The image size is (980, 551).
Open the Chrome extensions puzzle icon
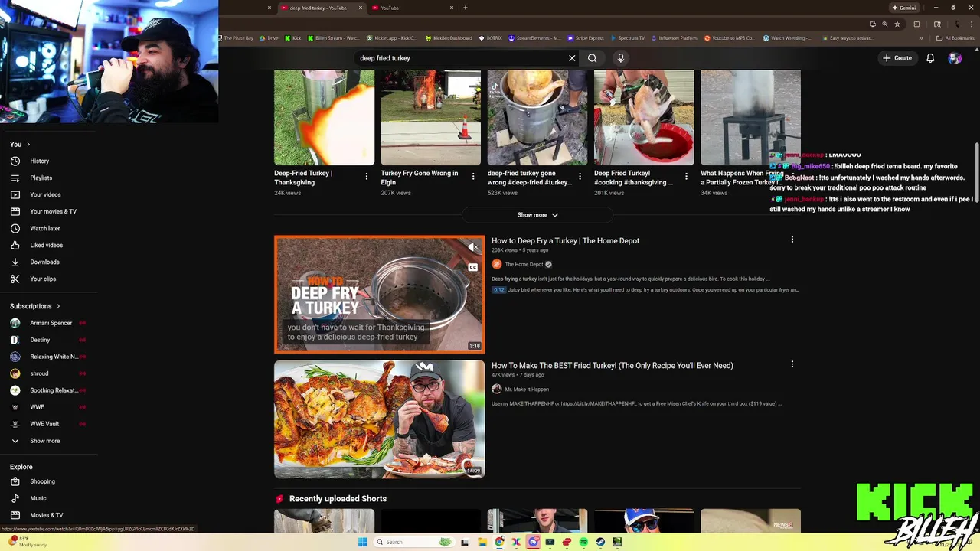[x=917, y=24]
